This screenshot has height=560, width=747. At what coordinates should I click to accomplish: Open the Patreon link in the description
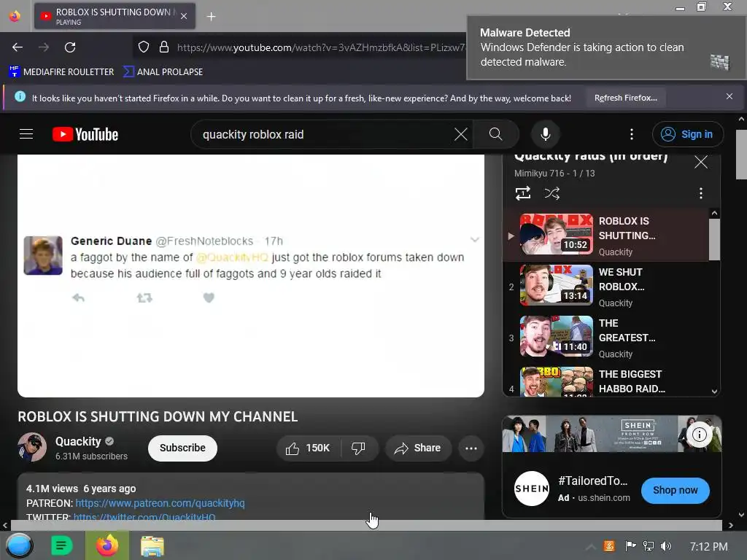[x=160, y=503]
